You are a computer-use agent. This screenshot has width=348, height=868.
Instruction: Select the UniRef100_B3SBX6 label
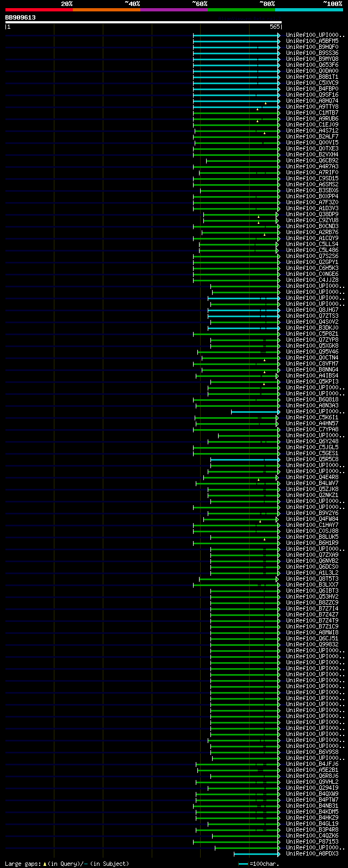312,191
